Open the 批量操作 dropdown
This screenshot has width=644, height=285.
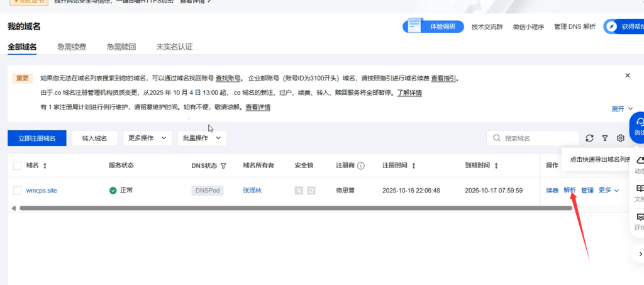tap(201, 138)
